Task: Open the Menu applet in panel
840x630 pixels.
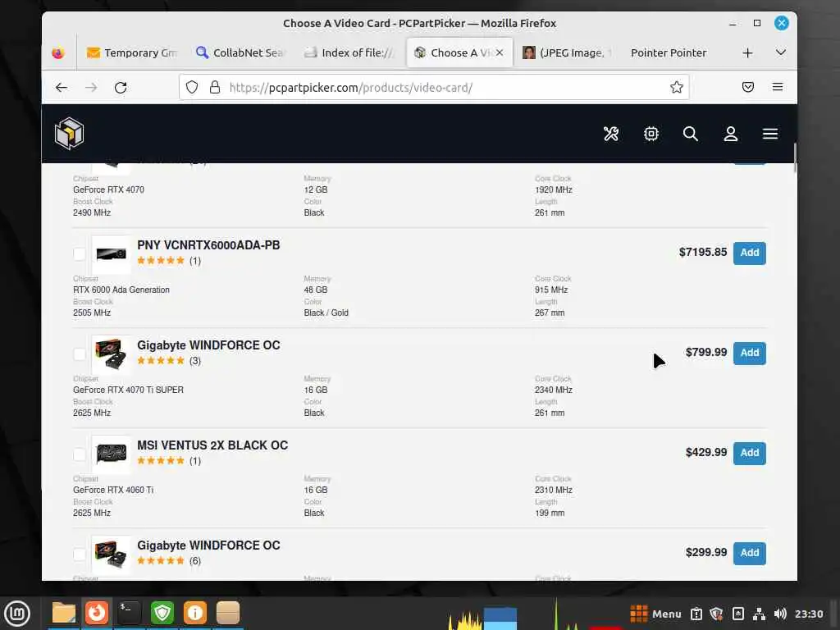Action: click(655, 614)
